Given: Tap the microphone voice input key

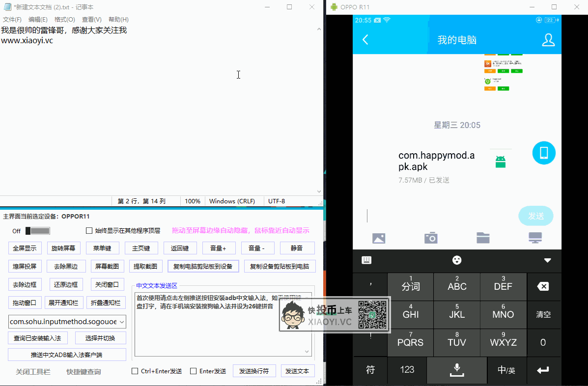Looking at the screenshot, I should point(457,370).
